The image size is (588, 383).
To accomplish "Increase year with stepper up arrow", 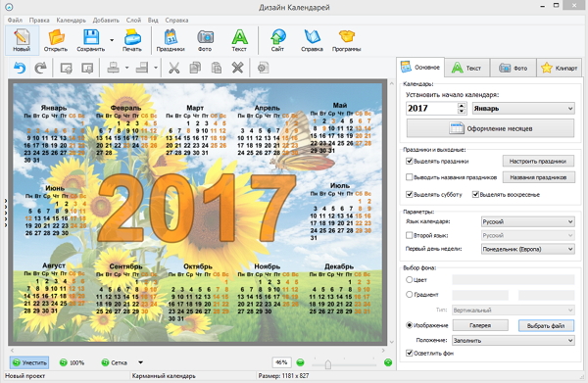I will coord(462,106).
